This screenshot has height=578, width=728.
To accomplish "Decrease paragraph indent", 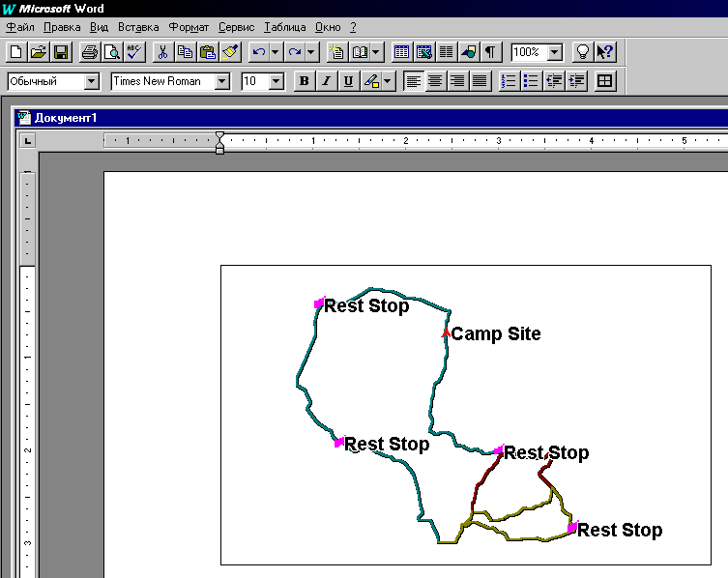I will coord(554,81).
